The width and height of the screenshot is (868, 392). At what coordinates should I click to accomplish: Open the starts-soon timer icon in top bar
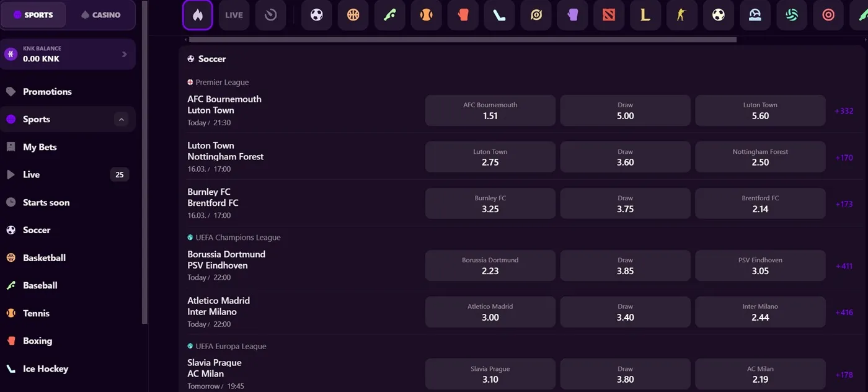[270, 15]
